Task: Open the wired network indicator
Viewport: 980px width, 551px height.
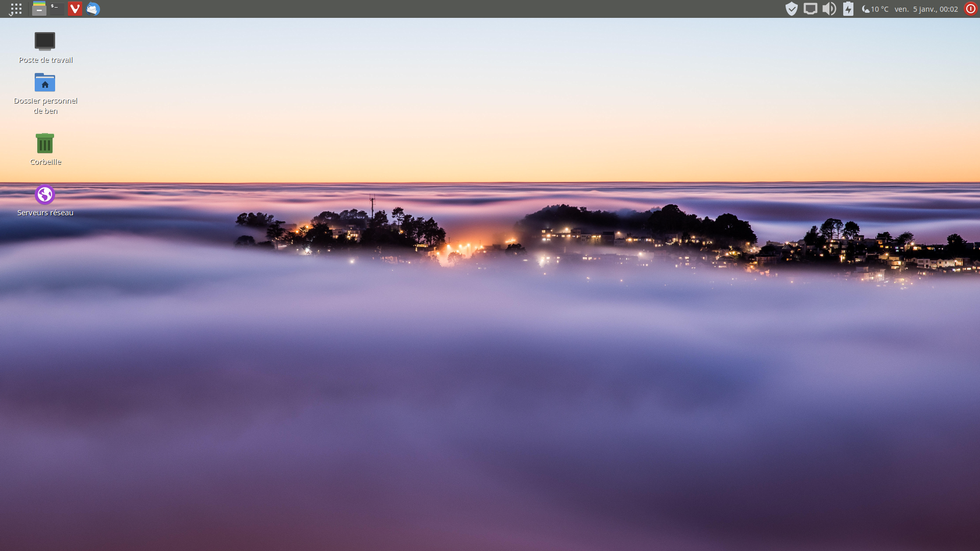Action: click(810, 9)
